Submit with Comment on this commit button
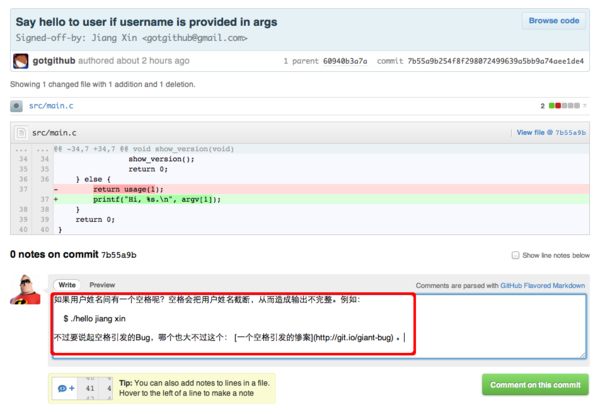 (535, 385)
